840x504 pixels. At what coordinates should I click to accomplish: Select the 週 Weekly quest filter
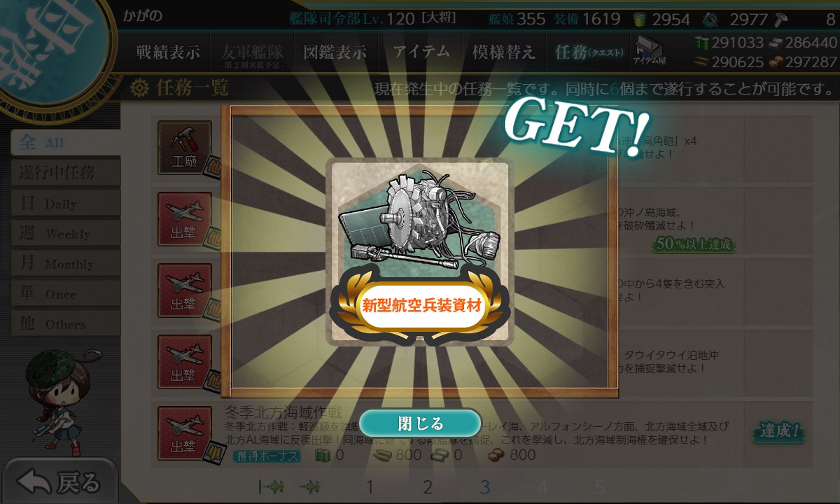[64, 233]
